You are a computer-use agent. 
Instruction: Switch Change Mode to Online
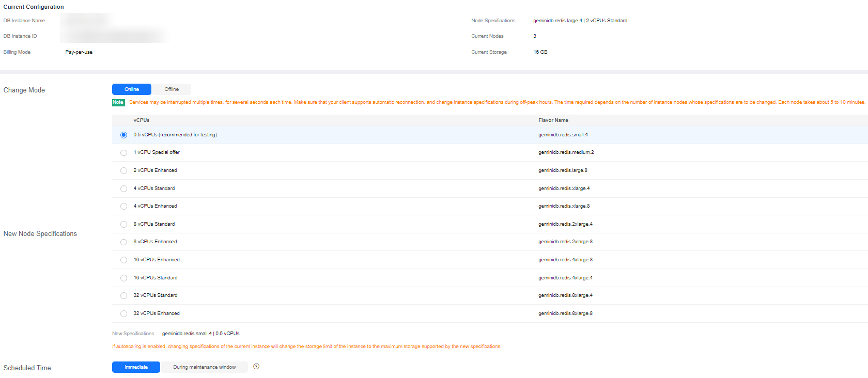coord(132,89)
